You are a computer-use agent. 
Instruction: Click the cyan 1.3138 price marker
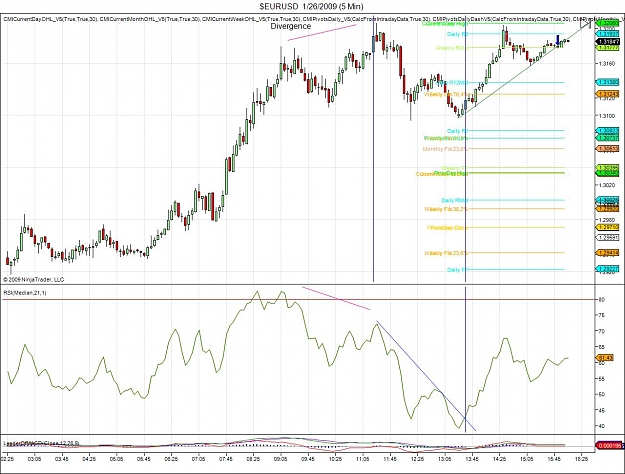click(608, 82)
